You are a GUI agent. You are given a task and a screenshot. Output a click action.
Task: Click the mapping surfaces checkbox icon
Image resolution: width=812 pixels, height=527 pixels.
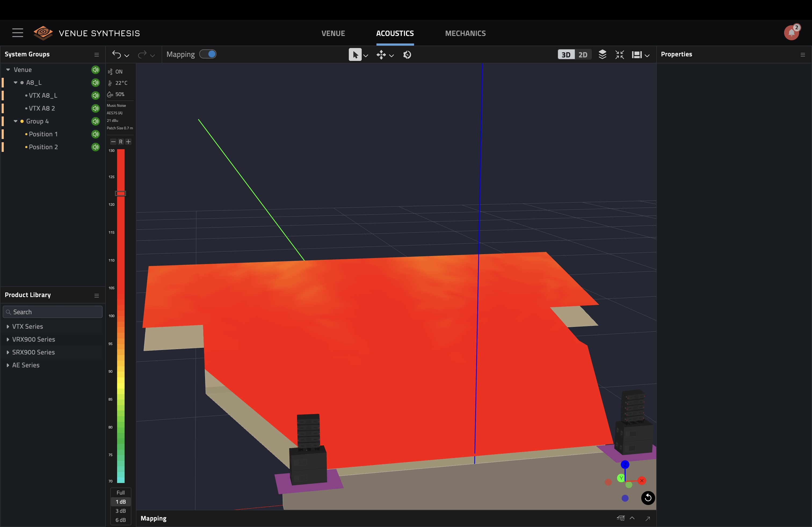621,518
